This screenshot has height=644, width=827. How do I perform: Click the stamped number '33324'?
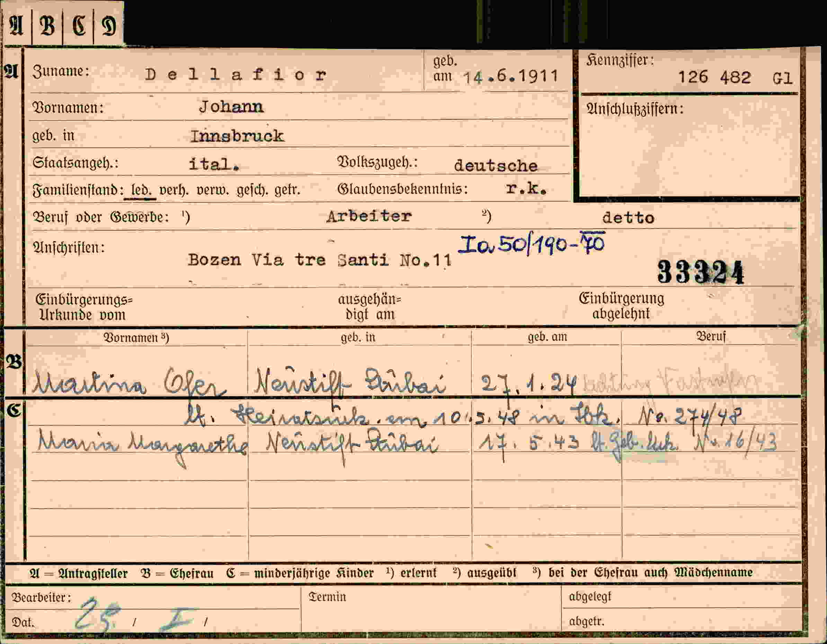click(x=701, y=272)
